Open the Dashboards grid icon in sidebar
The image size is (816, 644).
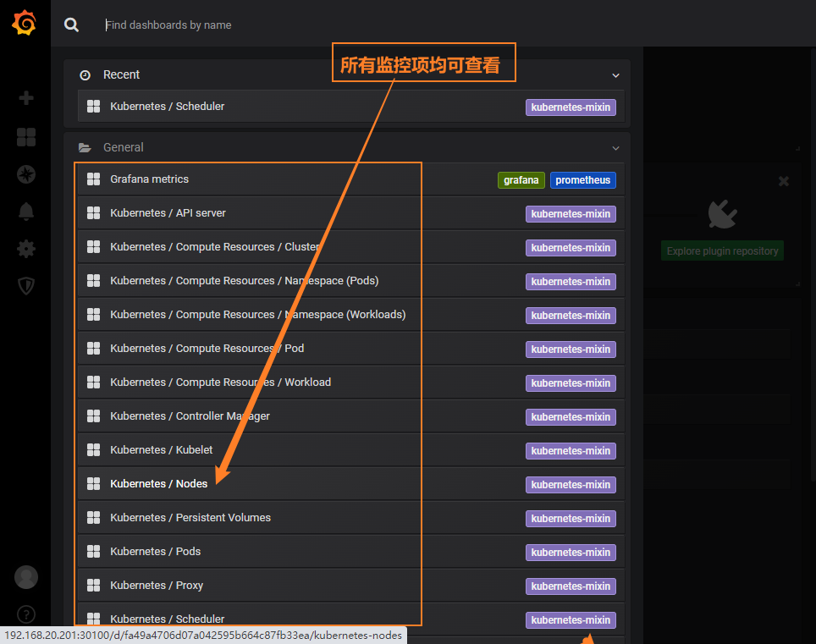click(26, 137)
